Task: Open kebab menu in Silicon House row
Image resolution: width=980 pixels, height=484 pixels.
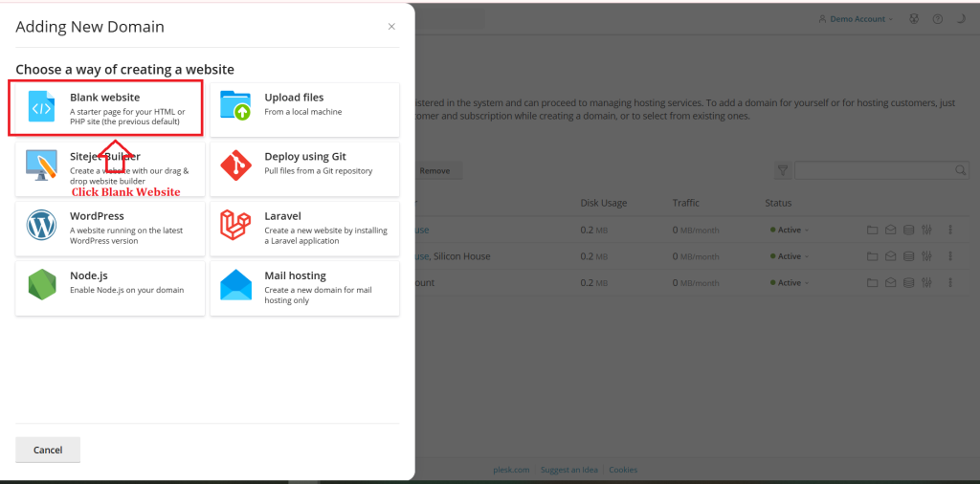Action: [x=950, y=256]
